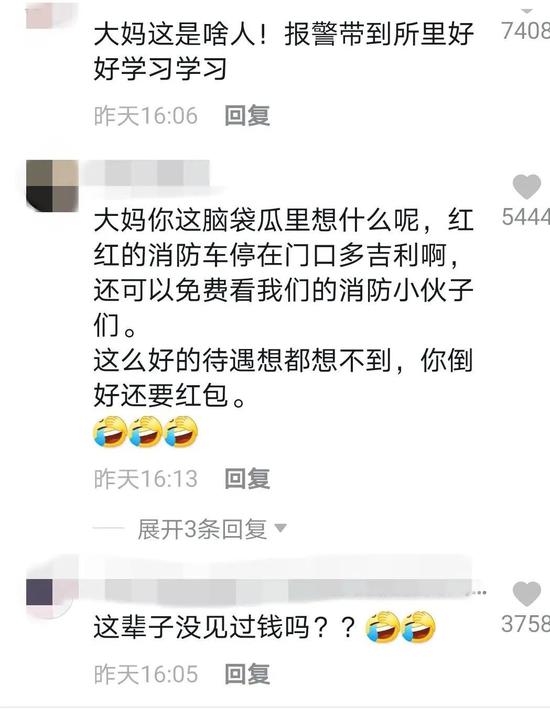The height and width of the screenshot is (709, 550).
Task: Reply to the comment posted 昨天16:05
Action: 247,674
